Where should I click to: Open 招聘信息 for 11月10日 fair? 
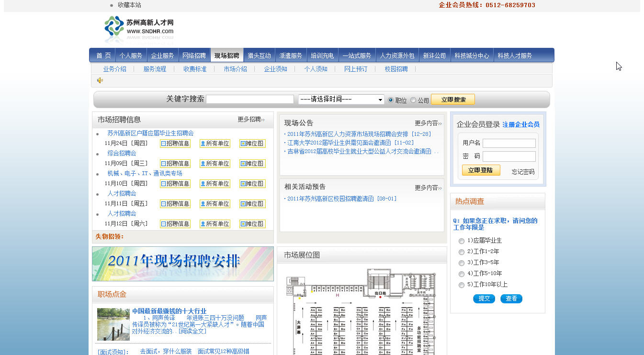point(175,184)
